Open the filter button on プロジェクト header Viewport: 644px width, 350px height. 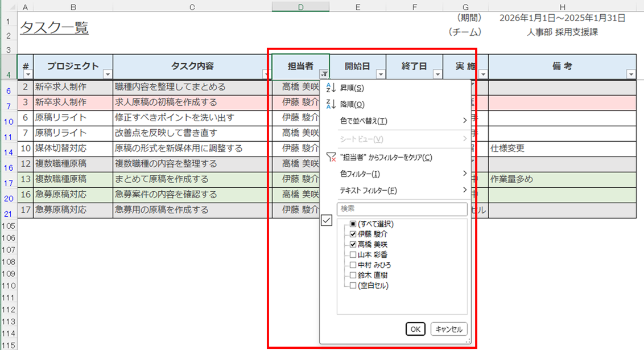pos(108,74)
